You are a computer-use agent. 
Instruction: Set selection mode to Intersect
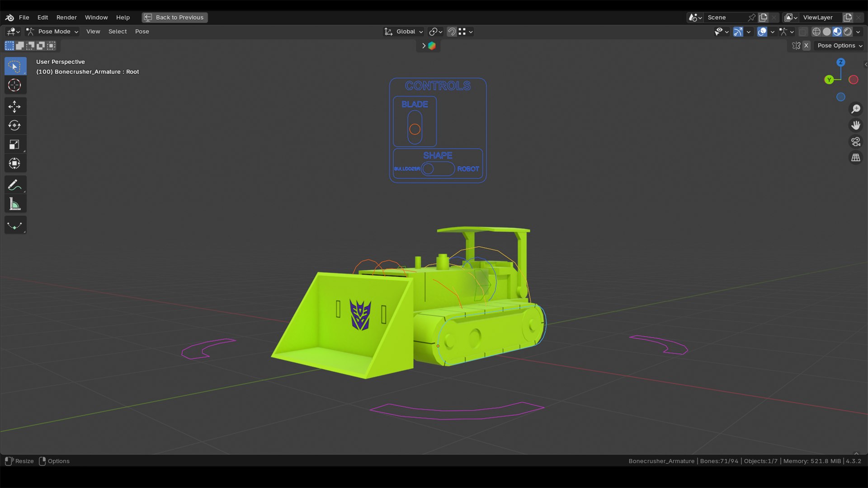pyautogui.click(x=51, y=45)
